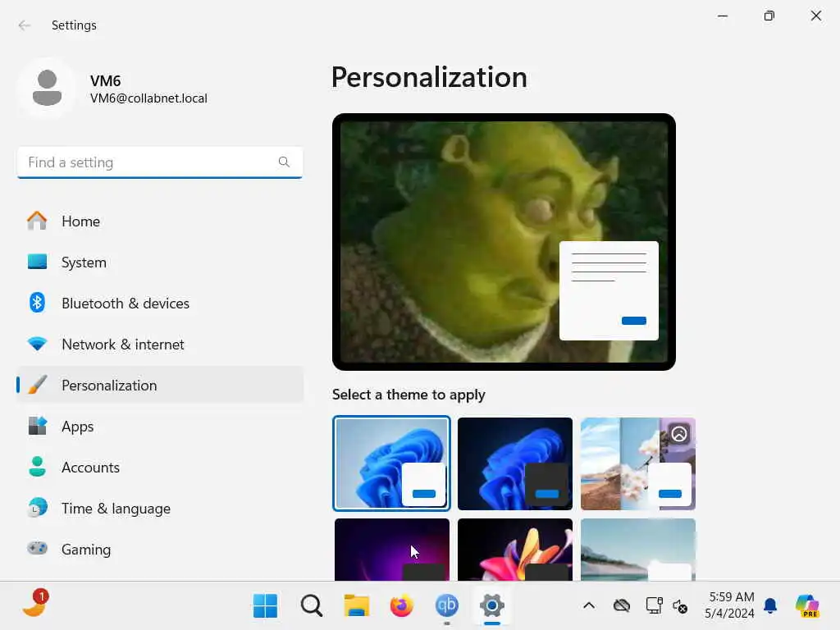Open the widgets icon with badge 1
The height and width of the screenshot is (630, 840).
click(x=34, y=605)
